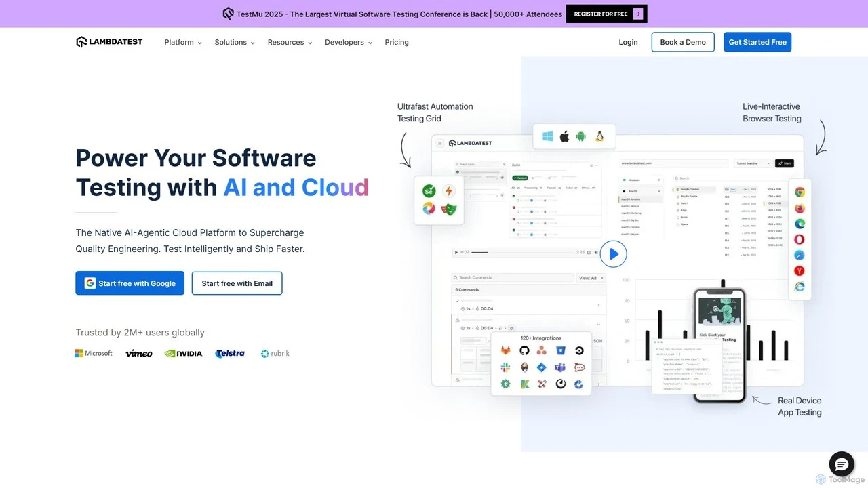Click the Register For Free banner button
868x488 pixels.
click(606, 14)
